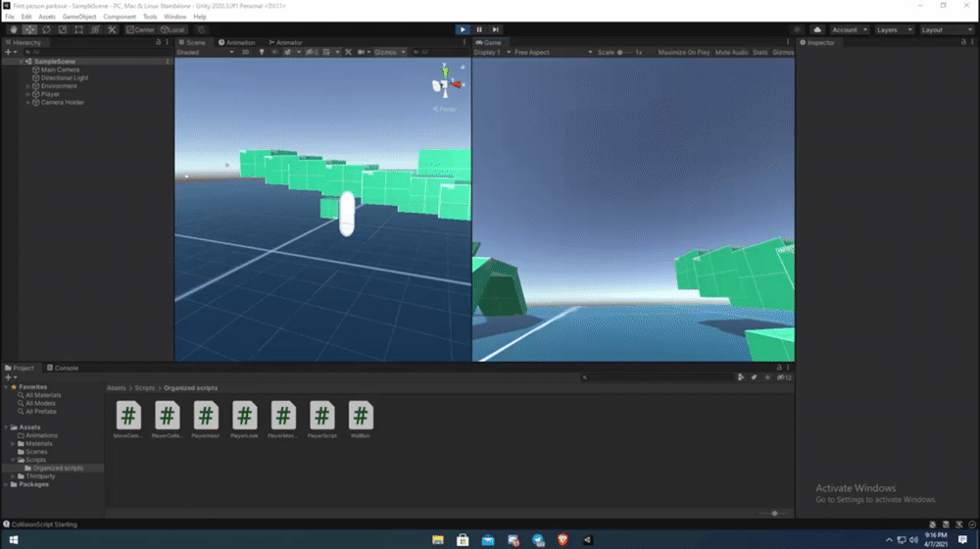
Task: Toggle Maximize On Play
Action: point(683,53)
